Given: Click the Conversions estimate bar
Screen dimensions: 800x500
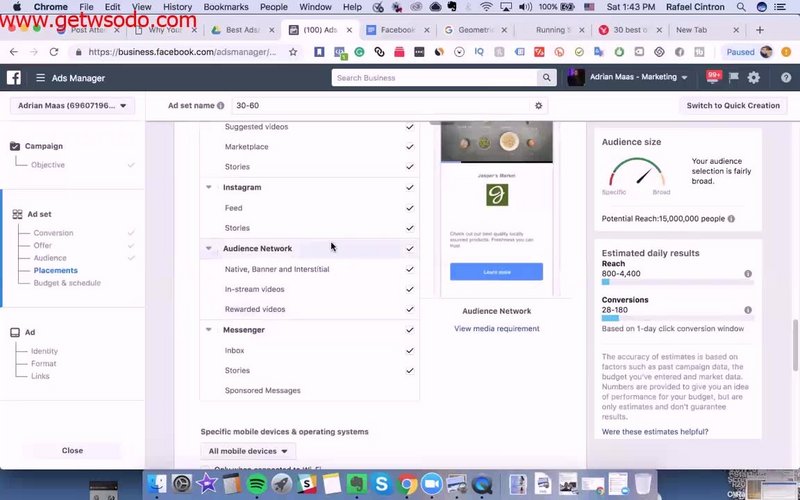Looking at the screenshot, I should point(677,318).
